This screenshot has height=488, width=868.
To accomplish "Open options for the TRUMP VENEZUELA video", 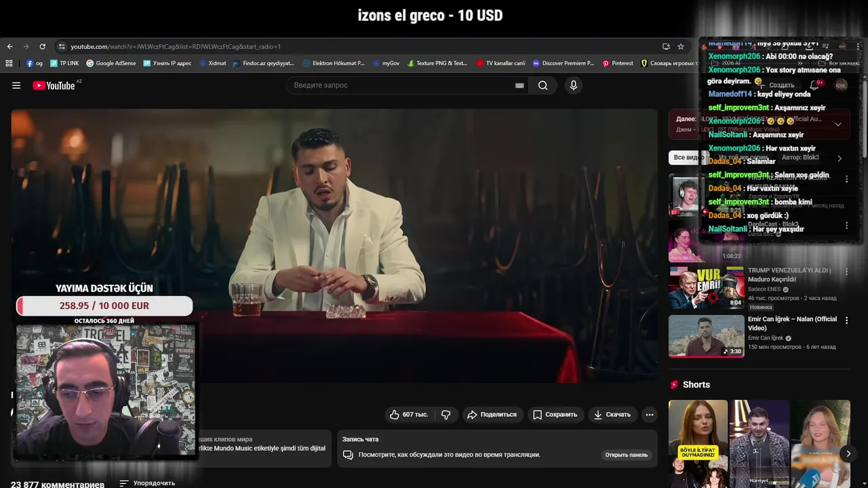I will [x=846, y=271].
